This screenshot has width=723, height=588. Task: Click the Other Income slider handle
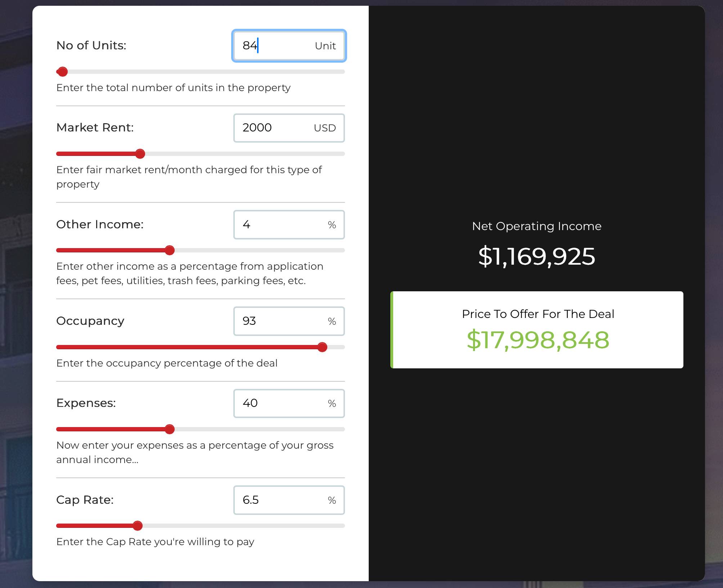click(170, 250)
